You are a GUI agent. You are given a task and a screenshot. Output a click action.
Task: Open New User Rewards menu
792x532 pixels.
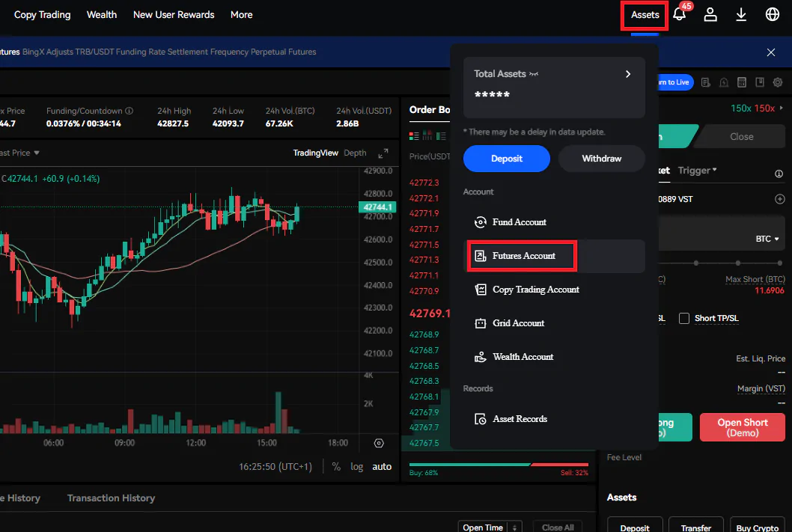pos(174,15)
